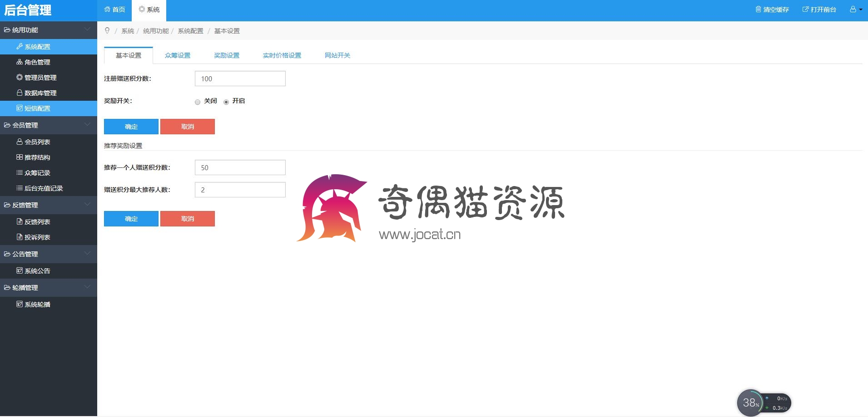Click the list icon beside 后台充值记录
Image resolution: width=868 pixels, height=417 pixels.
pos(20,188)
